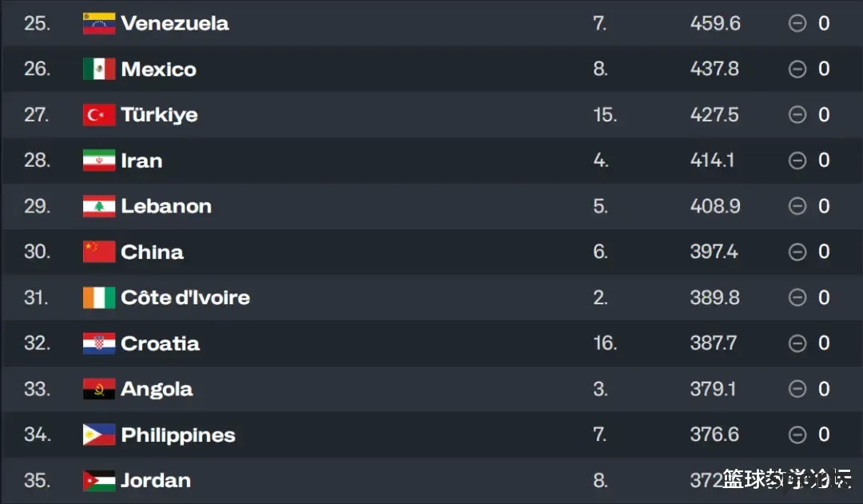Click the no-change circle icon for Iran
863x504 pixels.
pyautogui.click(x=797, y=160)
